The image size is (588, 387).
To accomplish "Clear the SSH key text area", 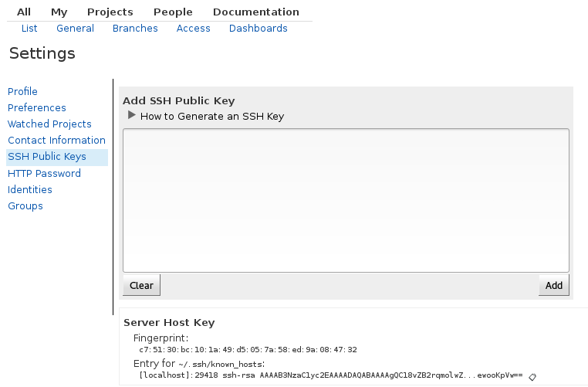I will point(141,285).
